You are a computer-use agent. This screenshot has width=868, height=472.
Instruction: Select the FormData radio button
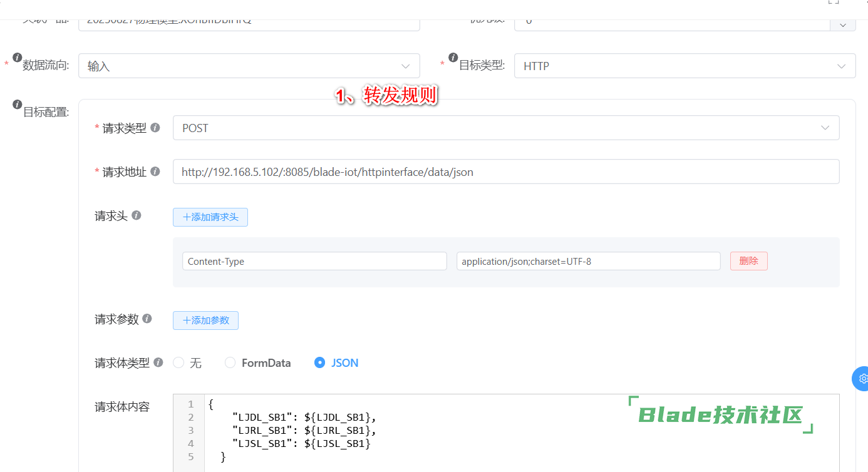(x=230, y=362)
